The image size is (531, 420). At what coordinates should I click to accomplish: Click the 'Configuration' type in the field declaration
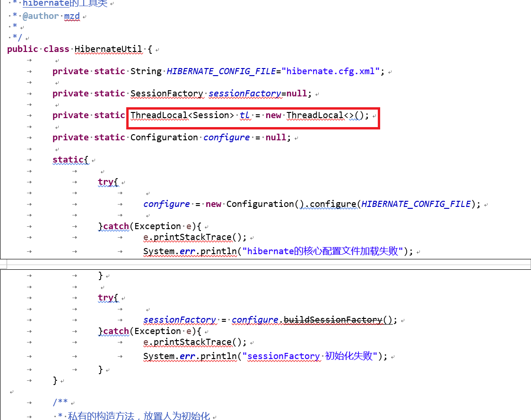164,137
